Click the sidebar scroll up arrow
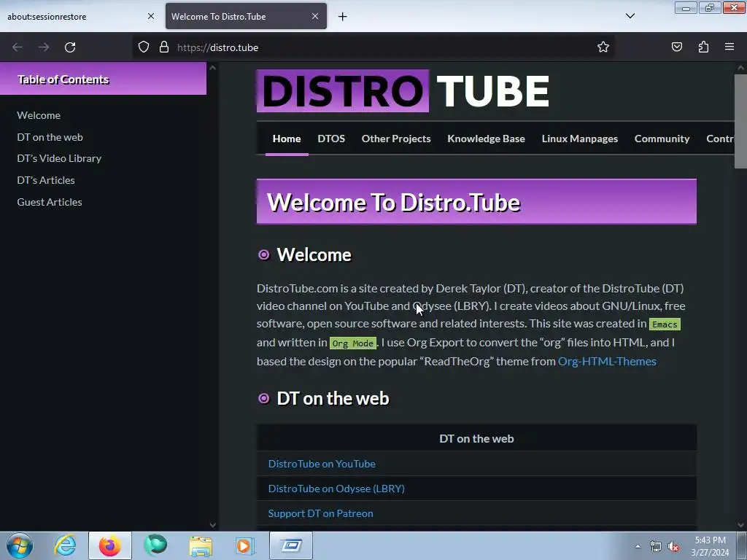 pyautogui.click(x=212, y=68)
